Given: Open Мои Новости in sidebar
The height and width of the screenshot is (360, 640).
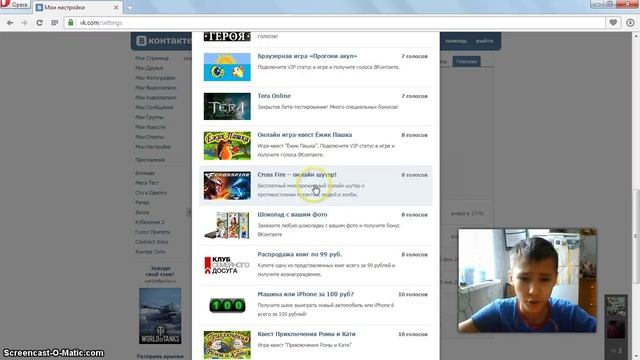Looking at the screenshot, I should 150,127.
